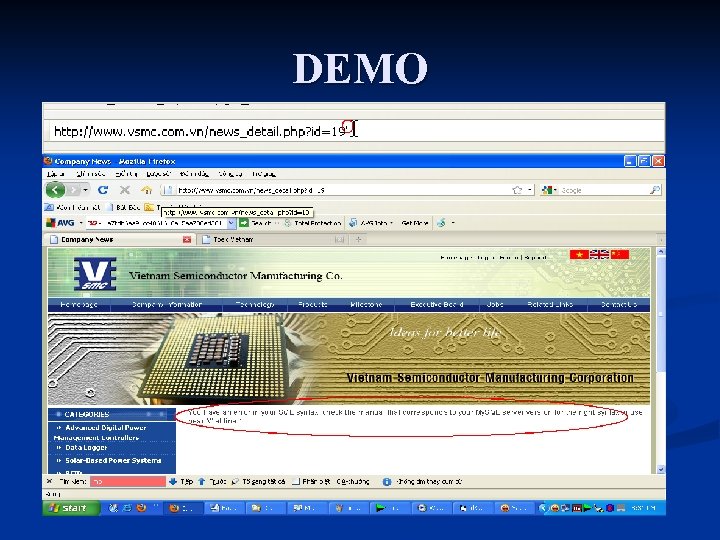Viewport: 720px width, 540px height.
Task: Open AVG Total Protection
Action: 313,223
